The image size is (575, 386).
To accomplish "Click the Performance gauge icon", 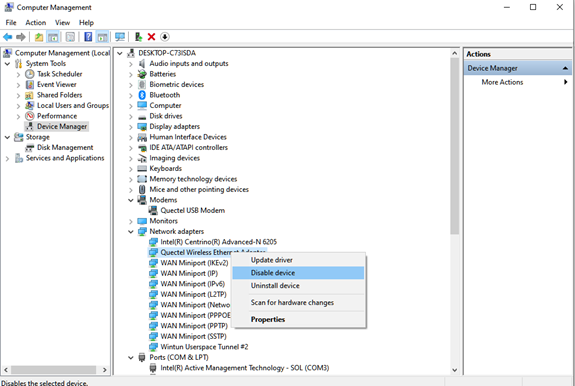I will click(30, 116).
